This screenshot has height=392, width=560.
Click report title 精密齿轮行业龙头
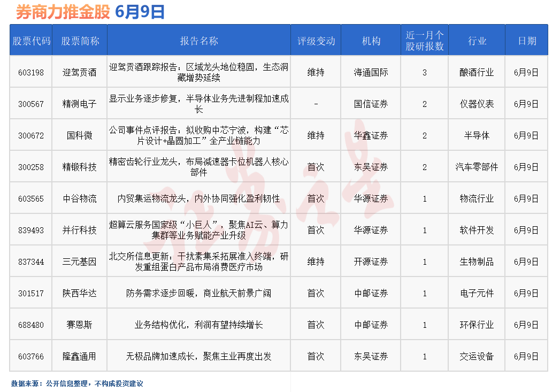pyautogui.click(x=198, y=167)
